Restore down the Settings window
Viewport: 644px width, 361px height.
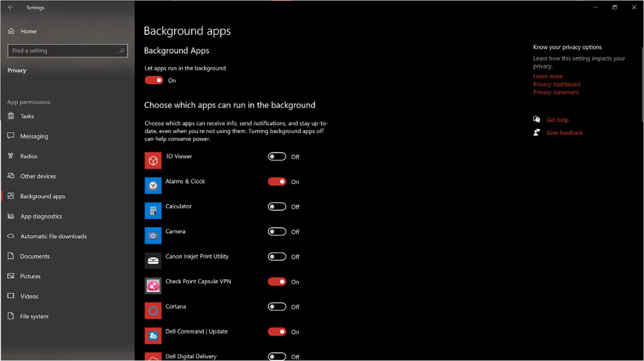[615, 7]
